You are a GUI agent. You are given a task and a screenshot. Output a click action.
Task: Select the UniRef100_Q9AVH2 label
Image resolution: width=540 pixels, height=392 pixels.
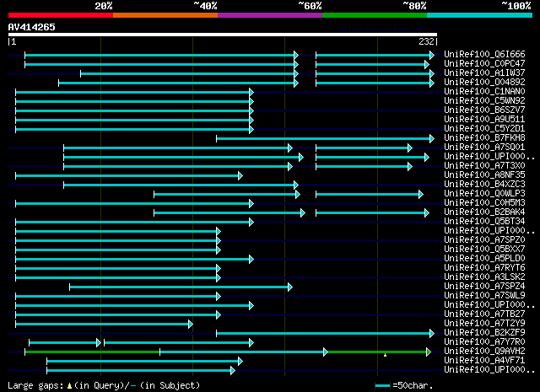(x=484, y=352)
